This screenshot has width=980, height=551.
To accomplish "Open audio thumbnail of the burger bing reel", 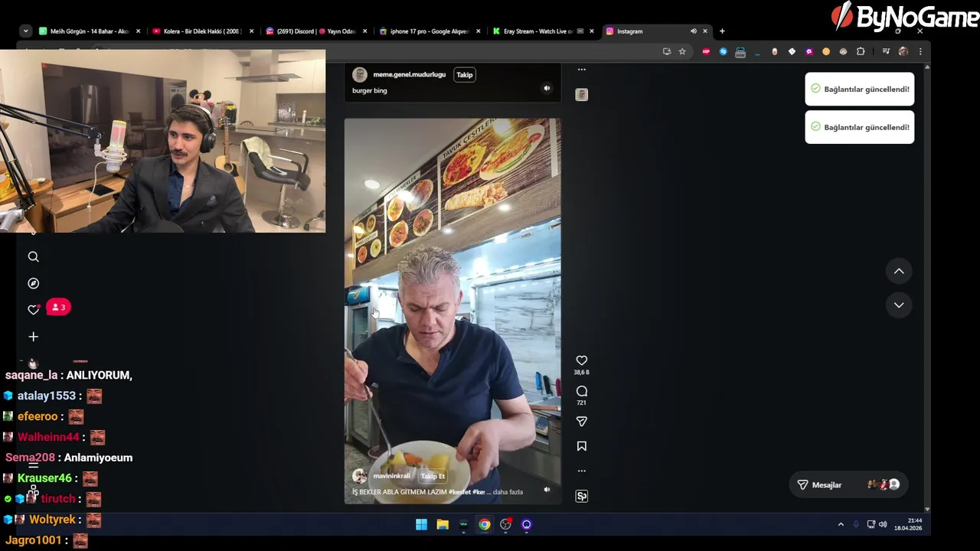I will click(581, 95).
